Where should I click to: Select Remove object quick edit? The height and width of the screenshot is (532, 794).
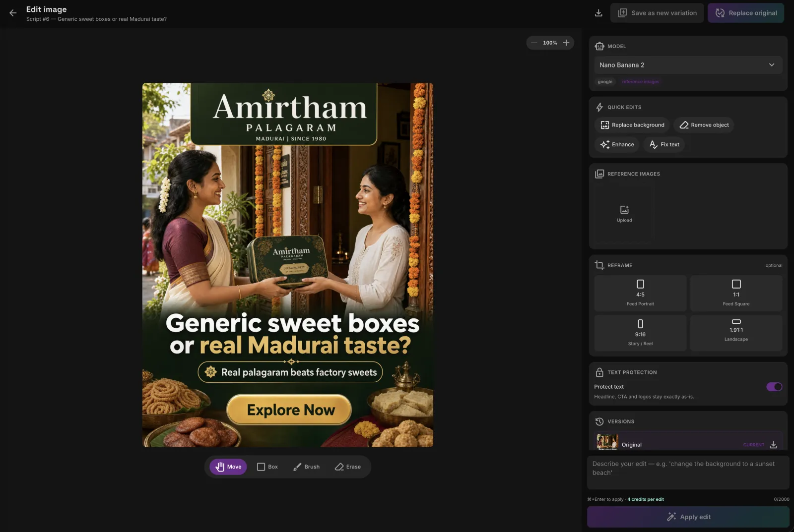(x=704, y=125)
